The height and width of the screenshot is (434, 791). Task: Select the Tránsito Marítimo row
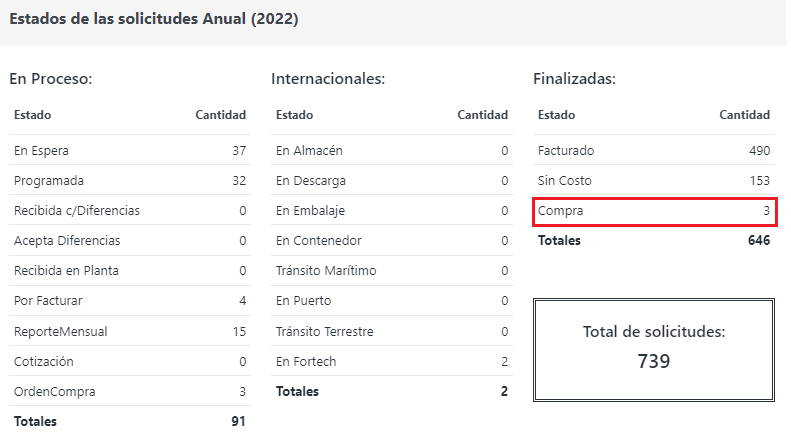click(392, 271)
